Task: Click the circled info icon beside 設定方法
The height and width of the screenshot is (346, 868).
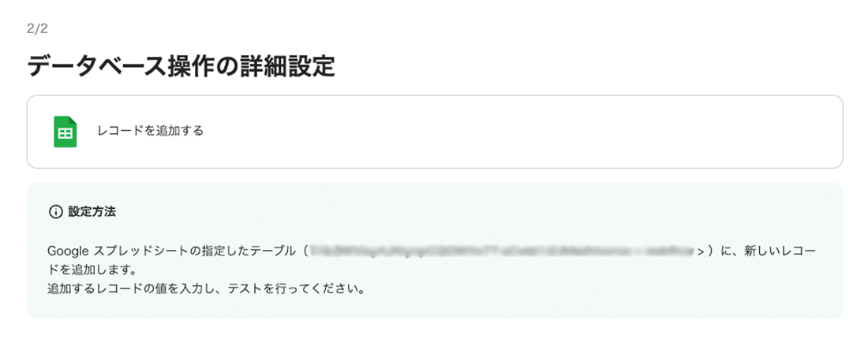Action: (56, 212)
